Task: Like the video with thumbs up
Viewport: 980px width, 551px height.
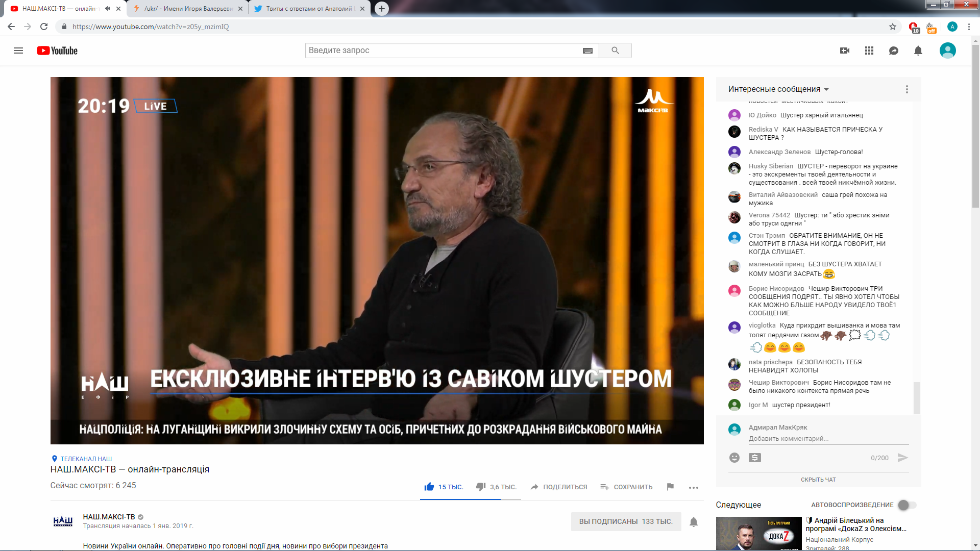Action: coord(429,487)
